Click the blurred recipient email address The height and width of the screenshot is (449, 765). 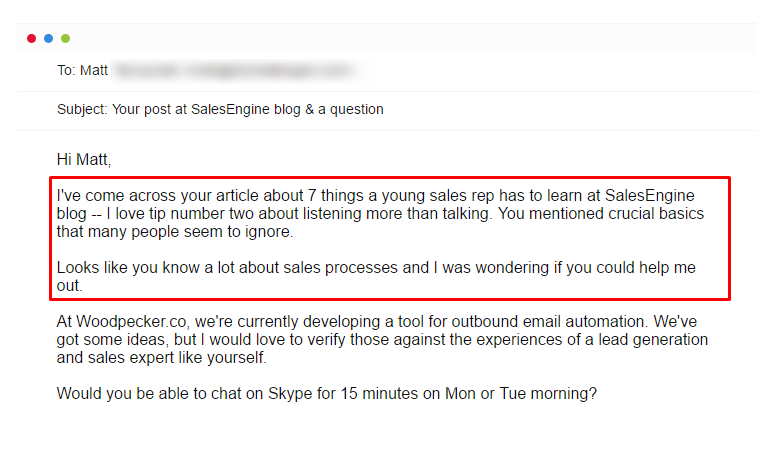tap(235, 70)
